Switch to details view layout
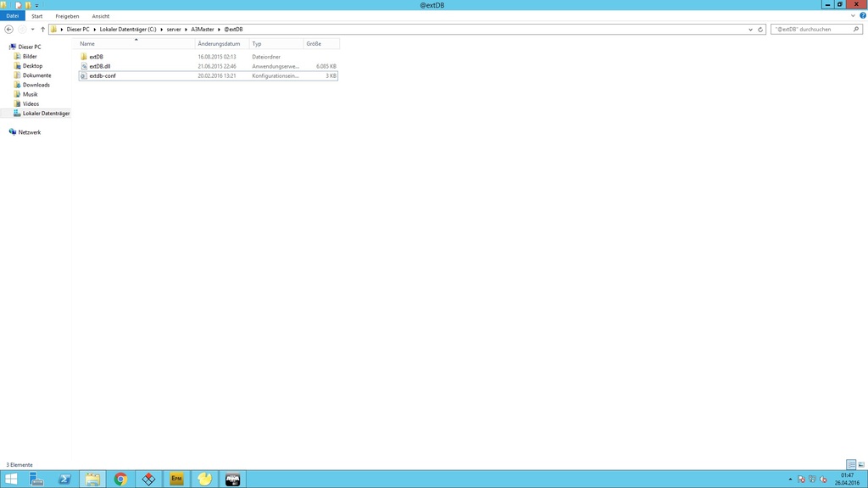Viewport: 868px width, 488px height. [x=851, y=465]
